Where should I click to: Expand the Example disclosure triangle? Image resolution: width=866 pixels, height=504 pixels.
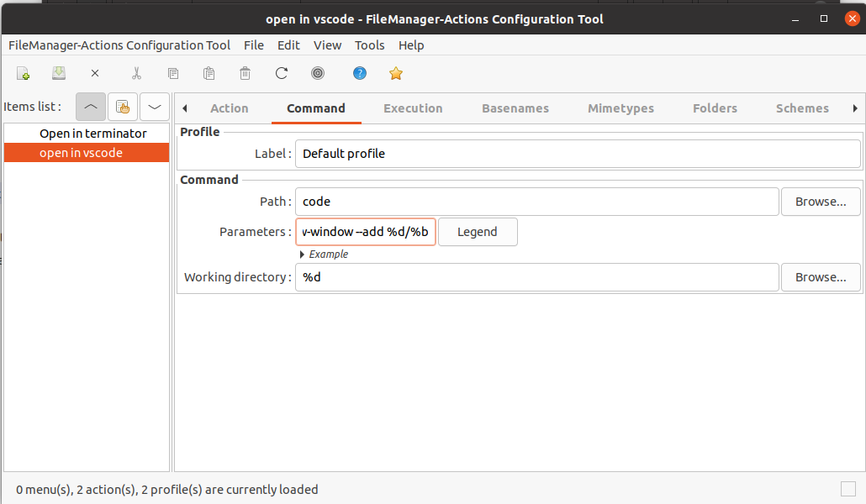point(302,255)
